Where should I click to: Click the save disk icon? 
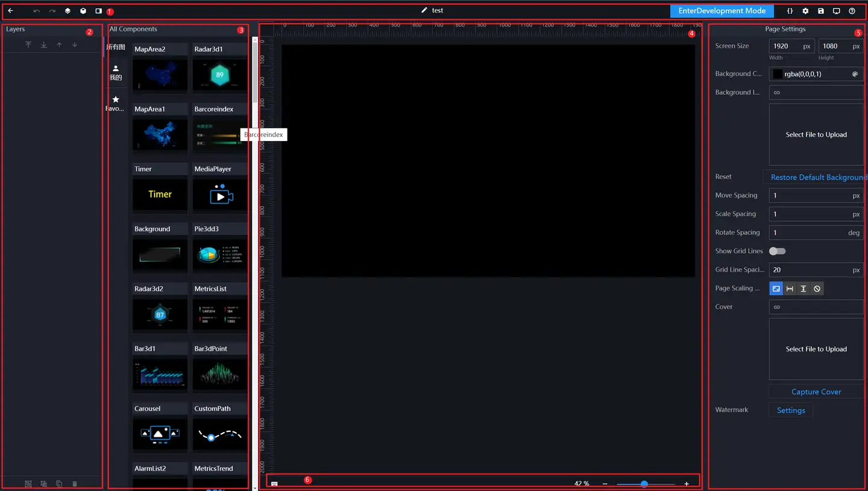821,11
